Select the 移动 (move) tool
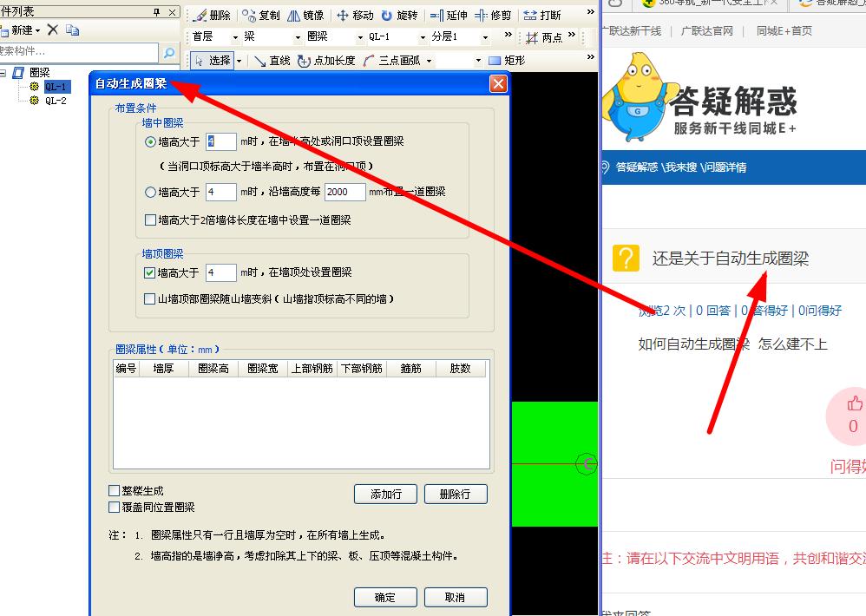Image resolution: width=866 pixels, height=616 pixels. pos(355,16)
